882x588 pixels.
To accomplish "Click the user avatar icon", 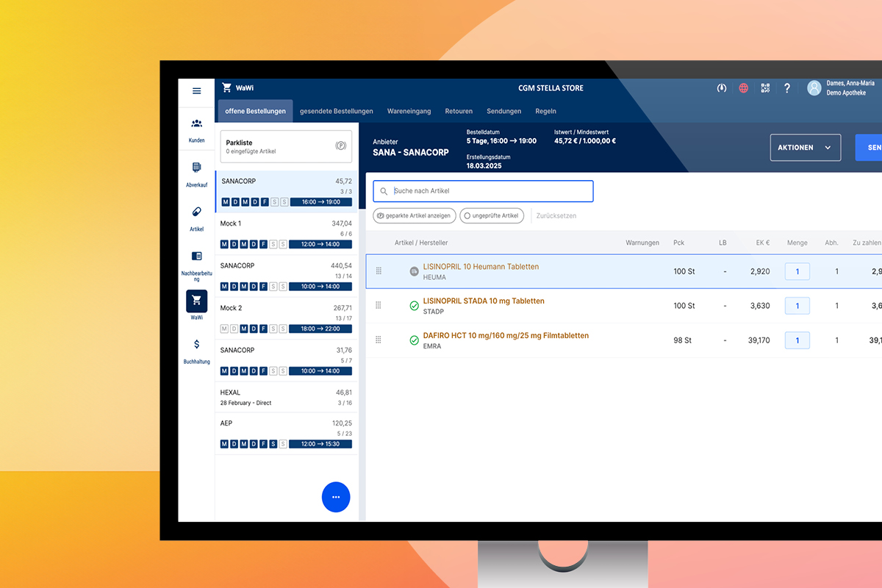I will (x=814, y=88).
